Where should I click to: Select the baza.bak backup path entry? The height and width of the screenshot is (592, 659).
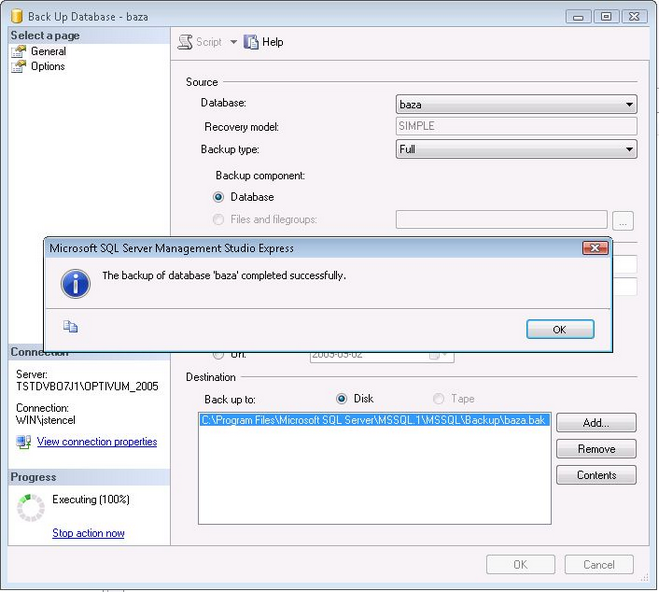(374, 420)
